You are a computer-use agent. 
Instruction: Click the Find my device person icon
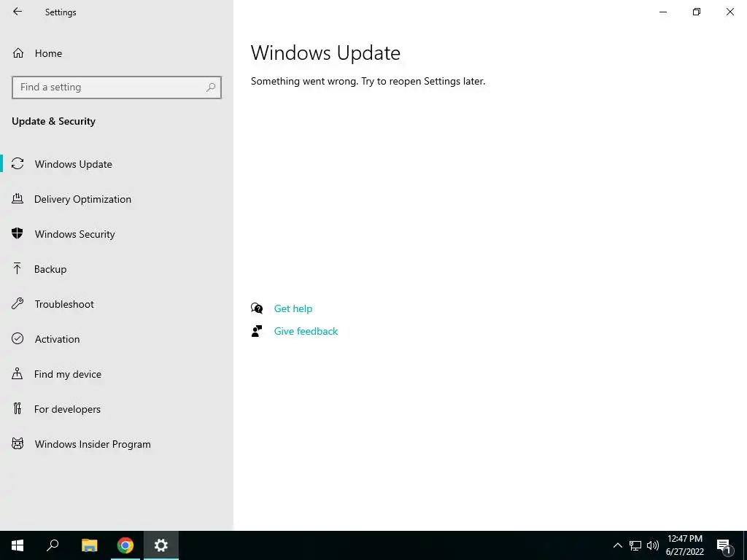pyautogui.click(x=18, y=373)
